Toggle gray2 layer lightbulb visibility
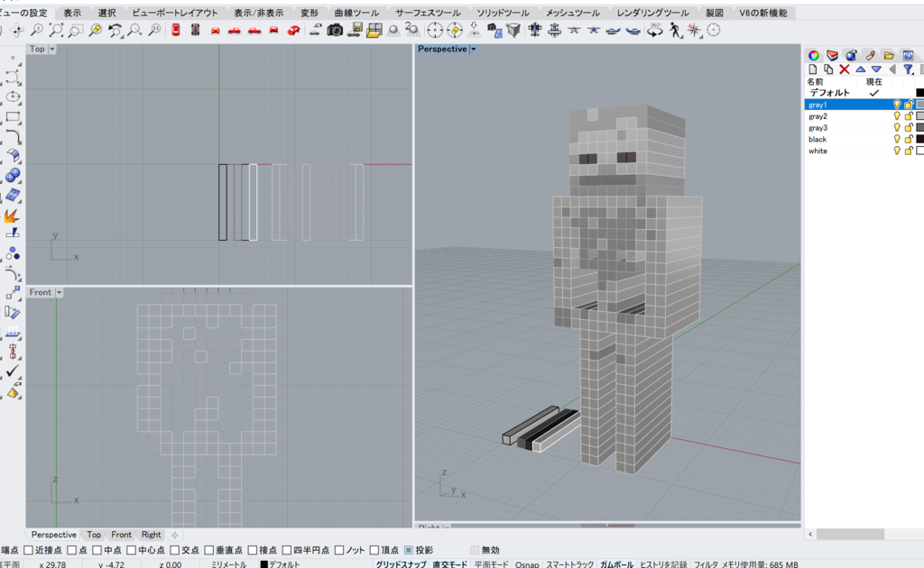The image size is (924, 568). (897, 116)
